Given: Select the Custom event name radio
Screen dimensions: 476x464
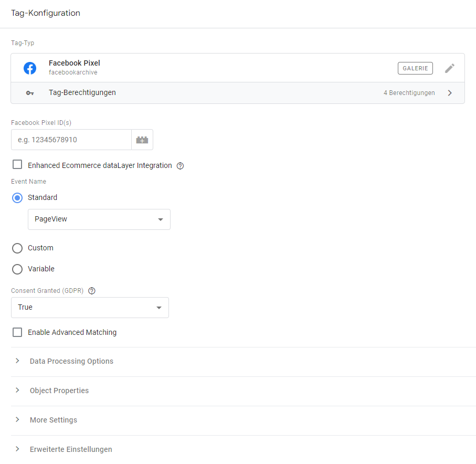Looking at the screenshot, I should coord(17,248).
